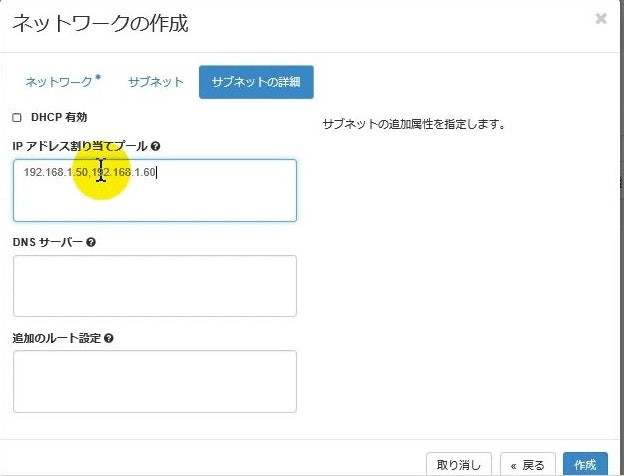Click the ネットワークの作成 dialog title
Image resolution: width=624 pixels, height=476 pixels.
(x=100, y=23)
